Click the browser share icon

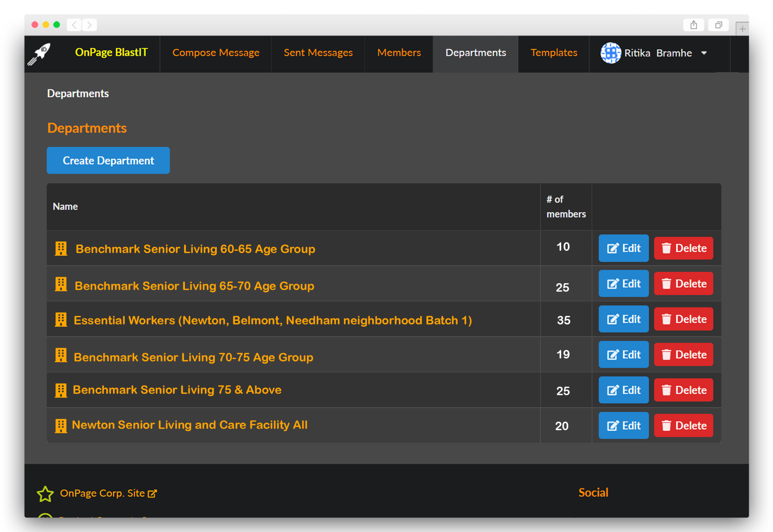pyautogui.click(x=693, y=25)
